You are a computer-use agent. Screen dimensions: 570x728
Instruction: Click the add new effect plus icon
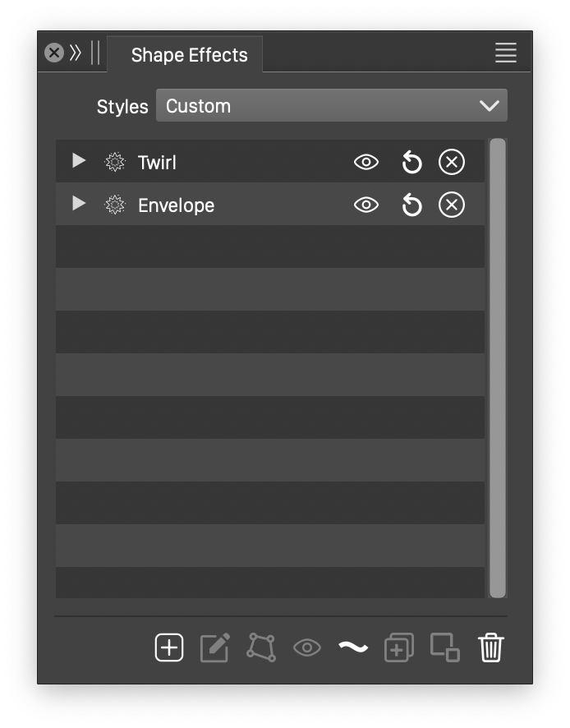click(x=169, y=647)
